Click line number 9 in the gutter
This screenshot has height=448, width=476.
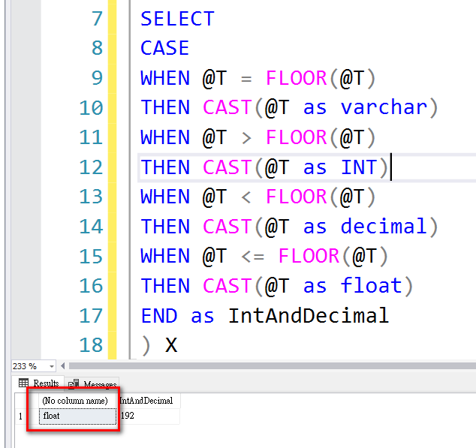[x=97, y=78]
